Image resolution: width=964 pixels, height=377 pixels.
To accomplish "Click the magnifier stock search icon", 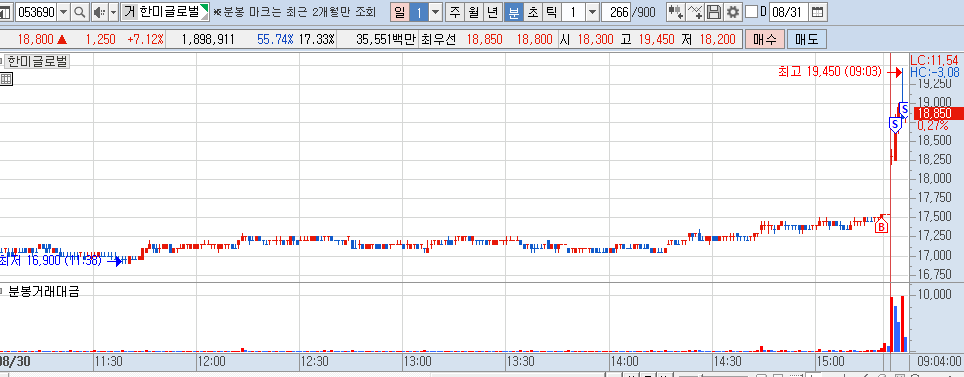I will click(80, 12).
